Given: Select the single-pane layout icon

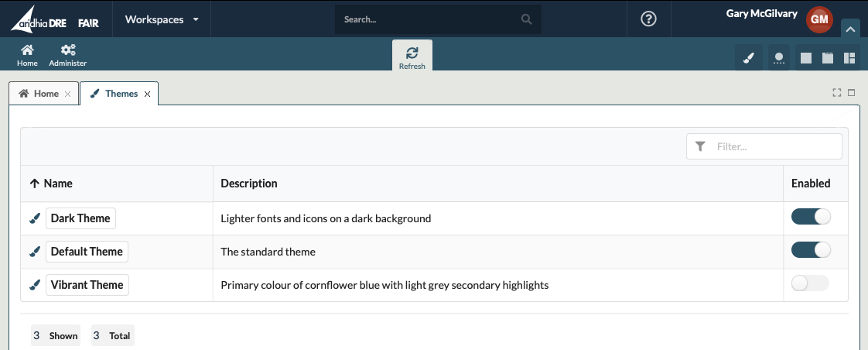Looking at the screenshot, I should tap(805, 58).
